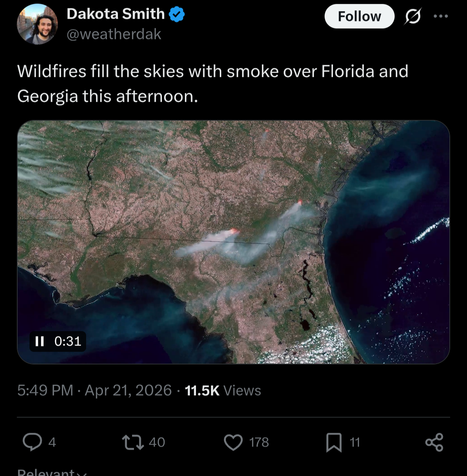View the 11.5K Views analytics
This screenshot has width=467, height=476.
[x=223, y=390]
